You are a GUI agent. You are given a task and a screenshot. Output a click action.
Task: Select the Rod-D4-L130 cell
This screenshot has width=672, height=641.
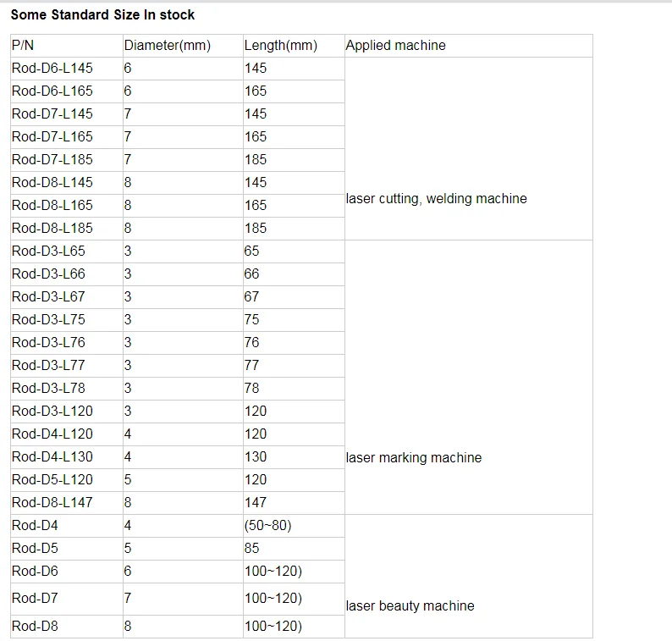(x=52, y=457)
